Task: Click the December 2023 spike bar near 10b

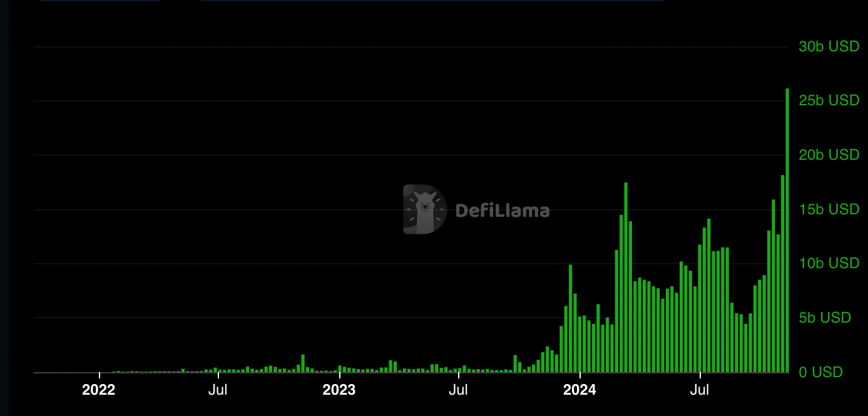Action: (x=570, y=318)
